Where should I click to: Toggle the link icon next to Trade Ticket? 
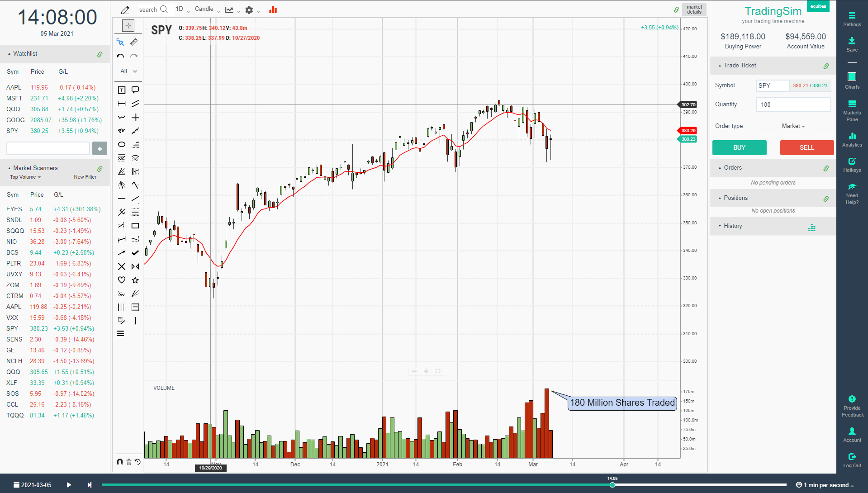[x=826, y=66]
